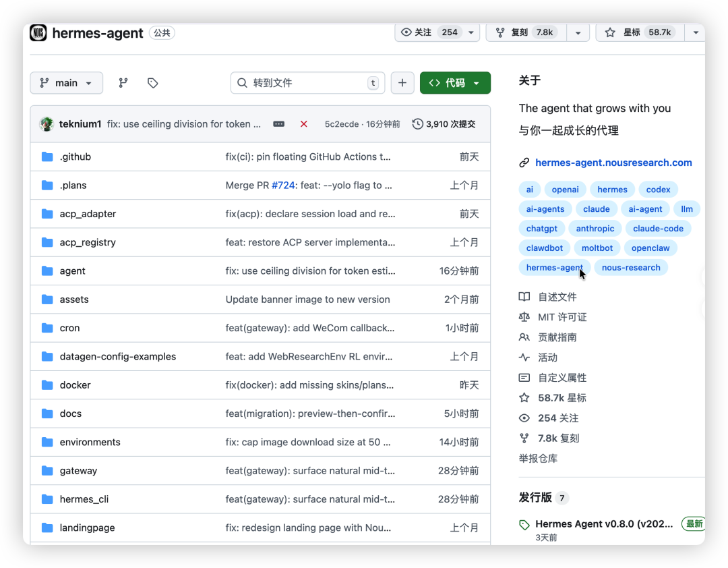This screenshot has height=568, width=728.
Task: Open Hermes Agent v0.8.0 release
Action: pos(603,524)
